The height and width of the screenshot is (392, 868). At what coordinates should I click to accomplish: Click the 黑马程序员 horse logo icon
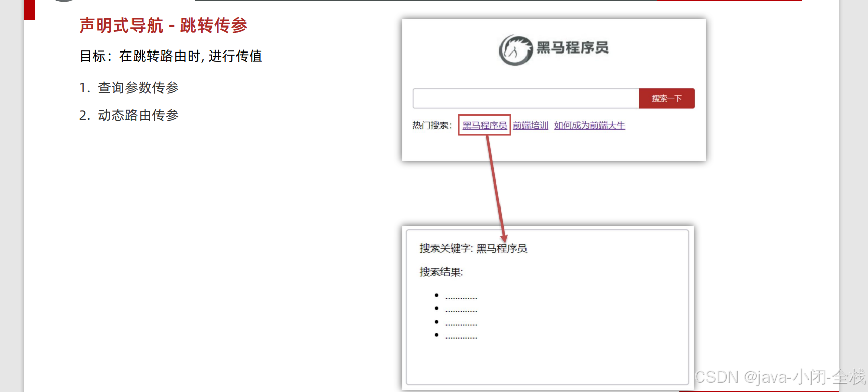pos(516,50)
